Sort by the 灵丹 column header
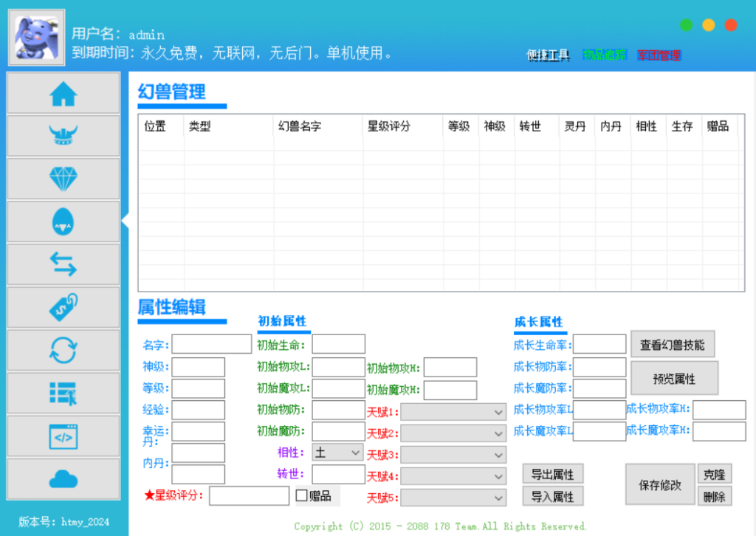This screenshot has width=756, height=536. point(577,126)
